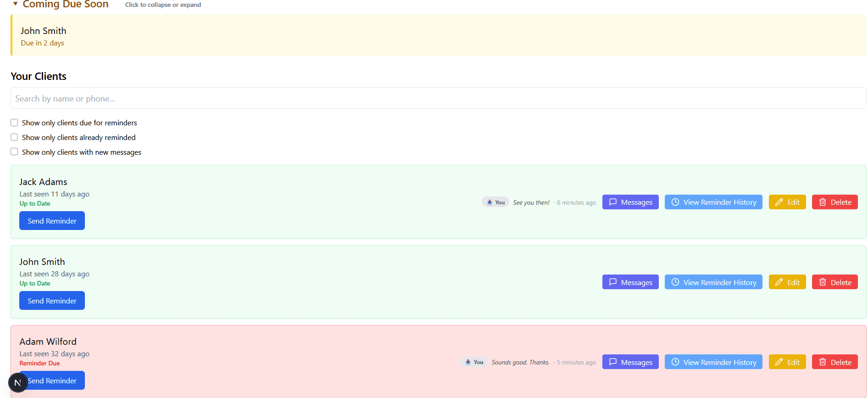
Task: Click the 'See you then!' message preview
Action: pos(531,202)
